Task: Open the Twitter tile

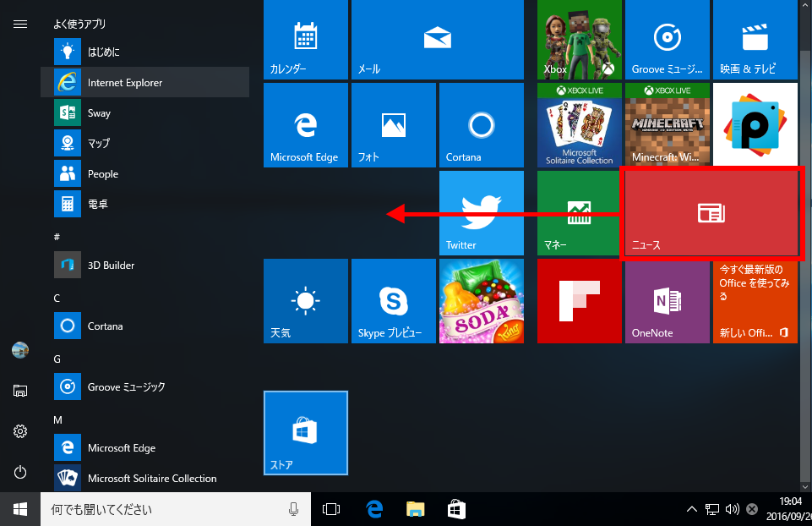Action: [x=482, y=213]
